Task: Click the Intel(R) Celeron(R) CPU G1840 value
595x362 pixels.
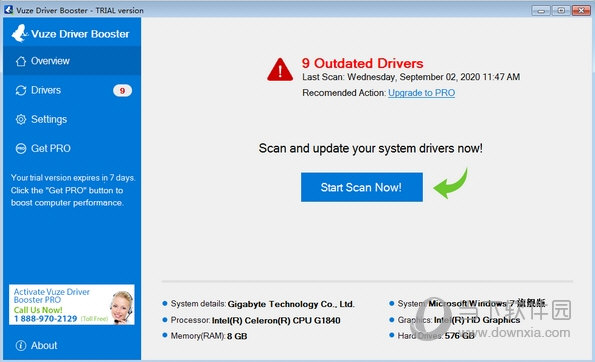Action: (276, 320)
